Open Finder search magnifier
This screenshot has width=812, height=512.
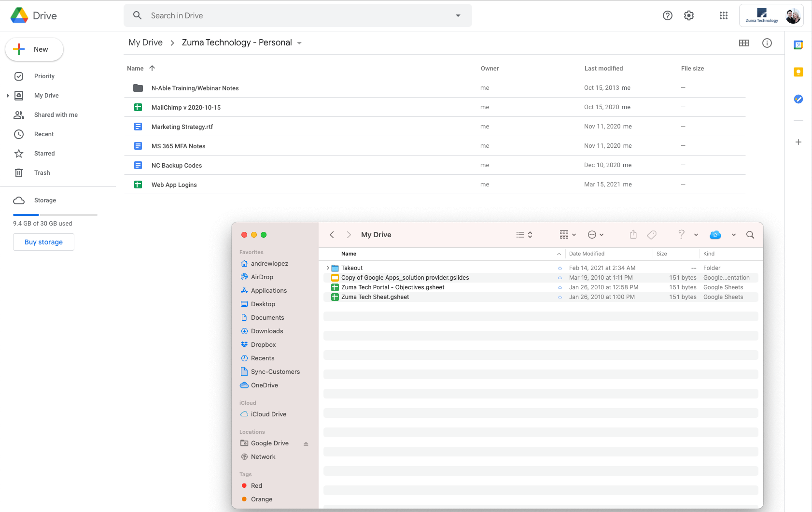(x=750, y=235)
